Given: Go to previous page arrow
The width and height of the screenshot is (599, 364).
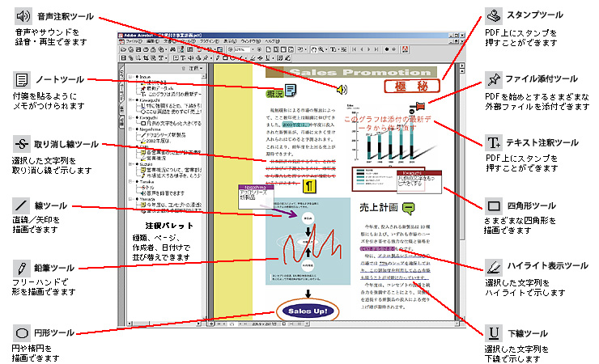Looking at the screenshot, I should click(x=362, y=49).
